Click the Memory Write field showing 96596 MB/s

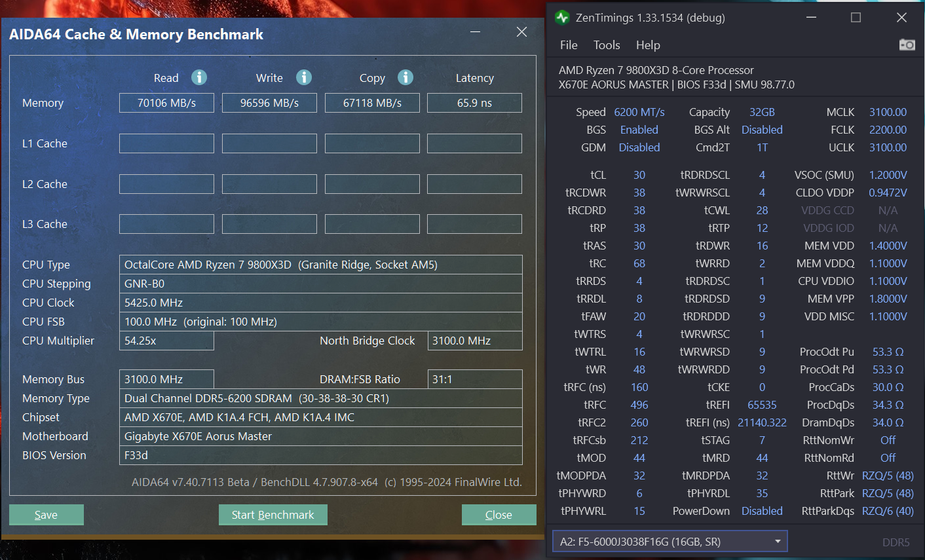click(x=269, y=103)
